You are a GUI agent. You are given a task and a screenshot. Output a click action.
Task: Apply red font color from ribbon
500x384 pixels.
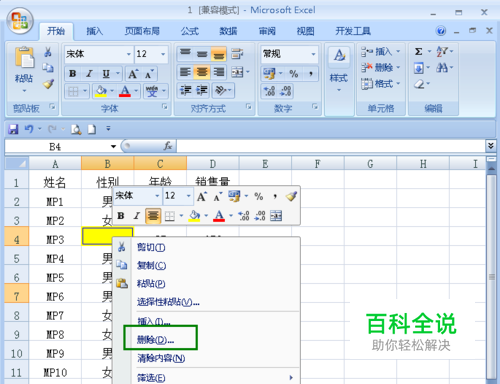tap(125, 91)
